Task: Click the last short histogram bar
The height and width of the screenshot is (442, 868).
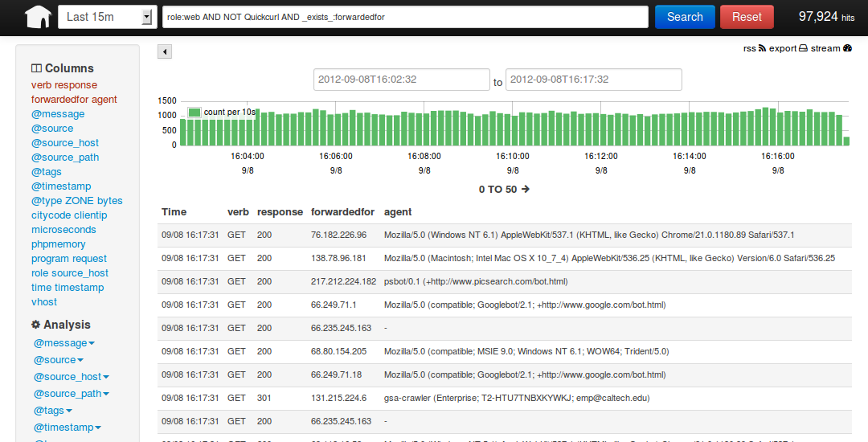Action: (845, 141)
